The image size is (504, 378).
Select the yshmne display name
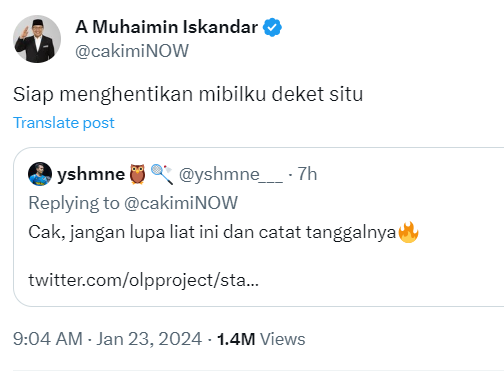[x=91, y=174]
